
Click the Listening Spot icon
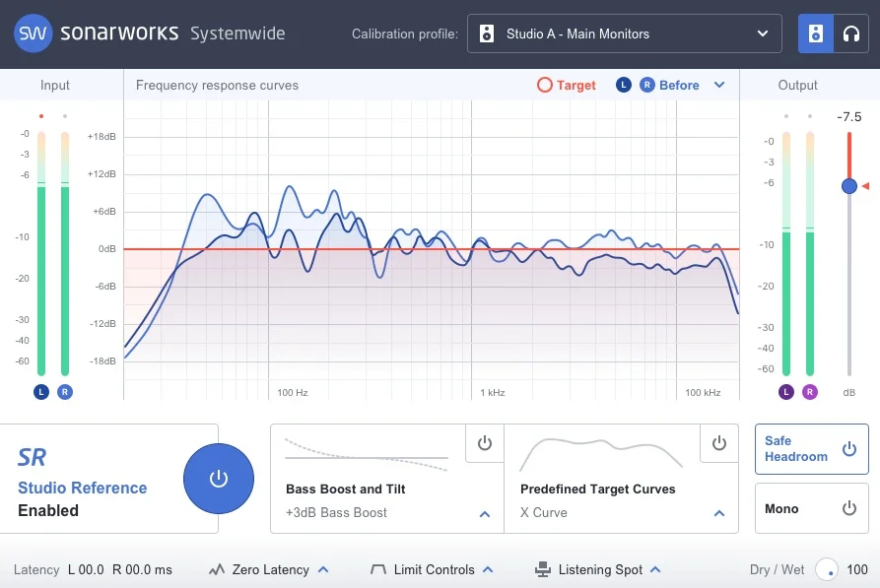coord(543,569)
